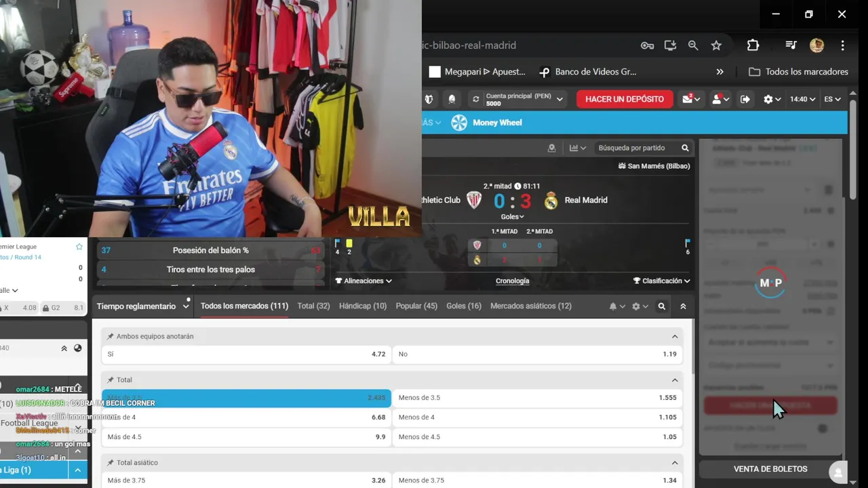Click the search magnifier in Búsqueda por partido
Viewport: 868px width, 488px height.
click(685, 148)
